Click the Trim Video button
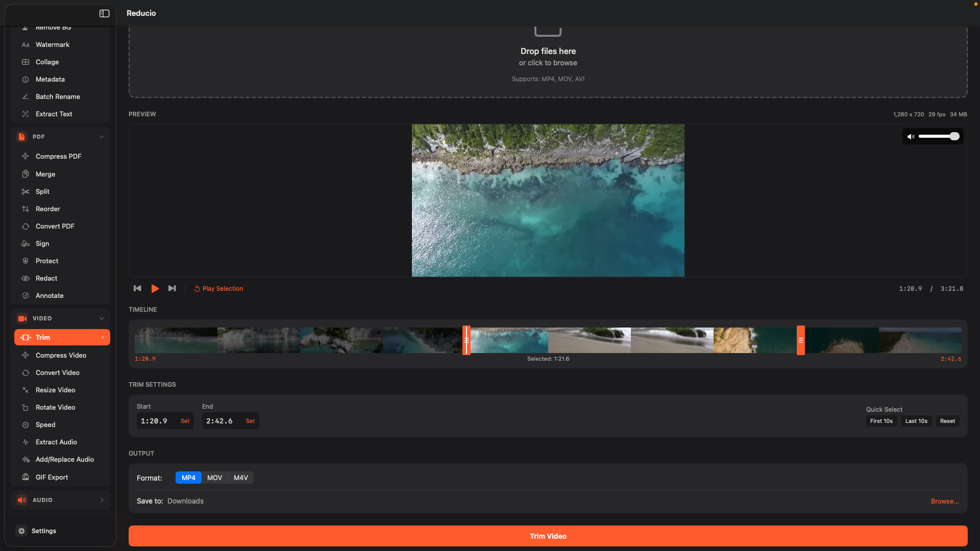 pyautogui.click(x=548, y=536)
